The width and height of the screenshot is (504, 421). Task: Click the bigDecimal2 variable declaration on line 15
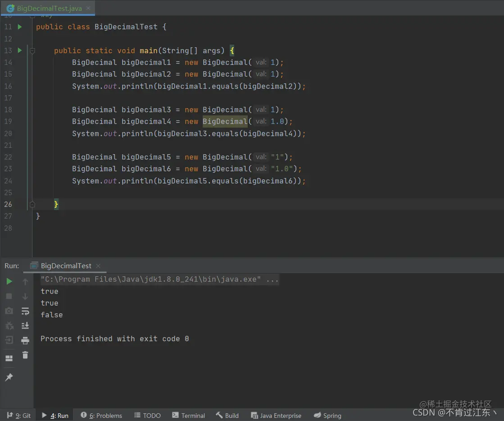pyautogui.click(x=146, y=74)
